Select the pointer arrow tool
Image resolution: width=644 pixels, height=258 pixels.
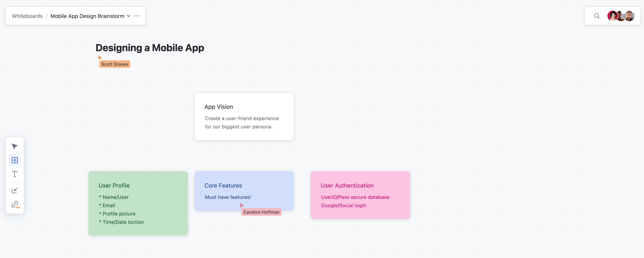click(15, 146)
